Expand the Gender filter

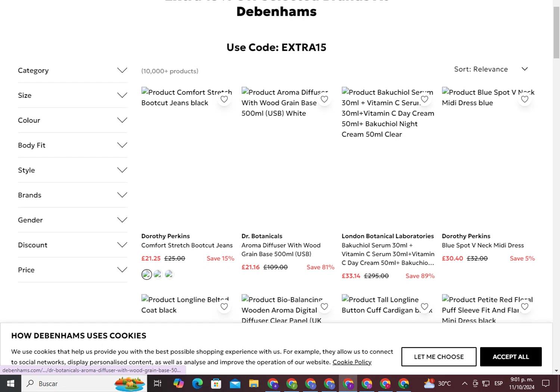click(x=73, y=220)
